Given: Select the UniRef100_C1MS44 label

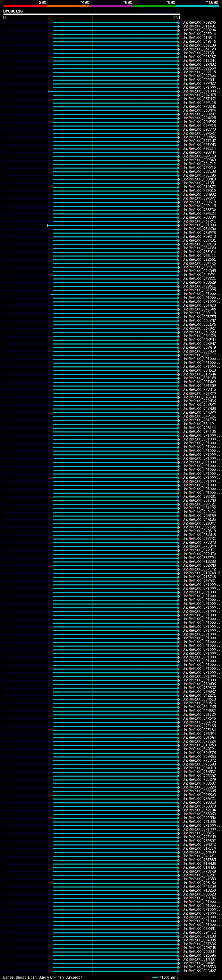Looking at the screenshot, I should click(x=199, y=38).
